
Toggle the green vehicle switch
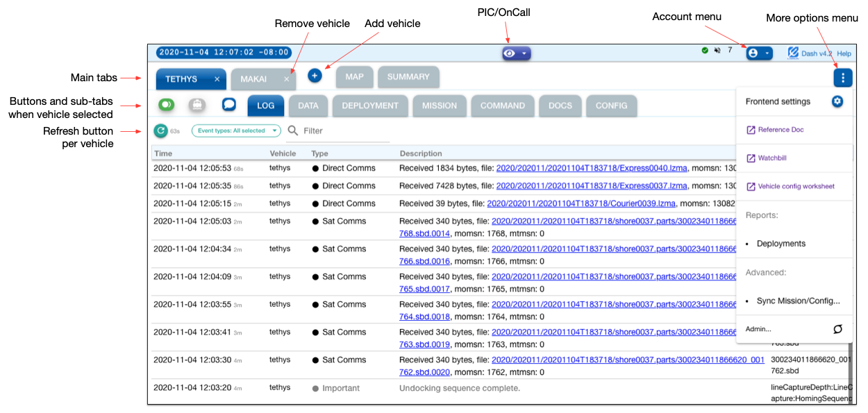166,105
